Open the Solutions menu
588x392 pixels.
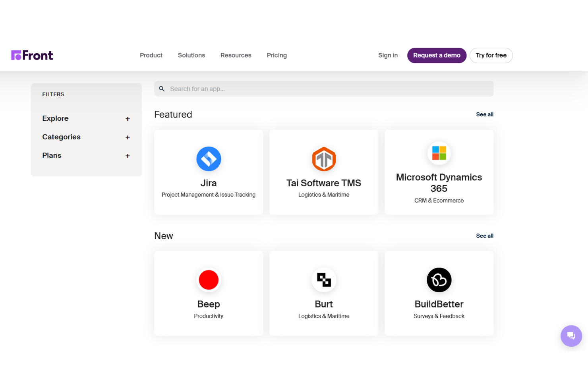pos(191,55)
